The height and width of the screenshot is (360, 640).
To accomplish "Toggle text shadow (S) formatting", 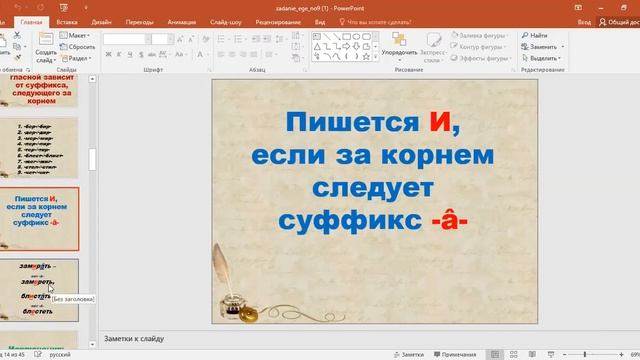I will click(141, 54).
